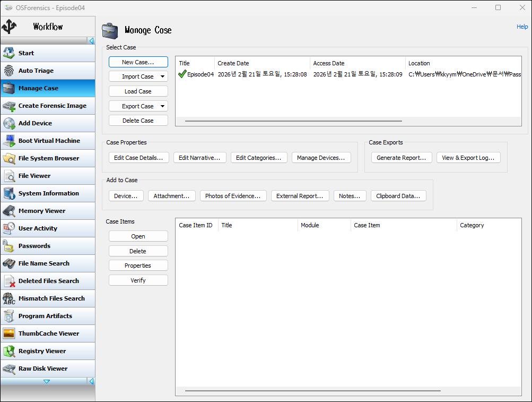Open File Name Search module

click(x=48, y=263)
